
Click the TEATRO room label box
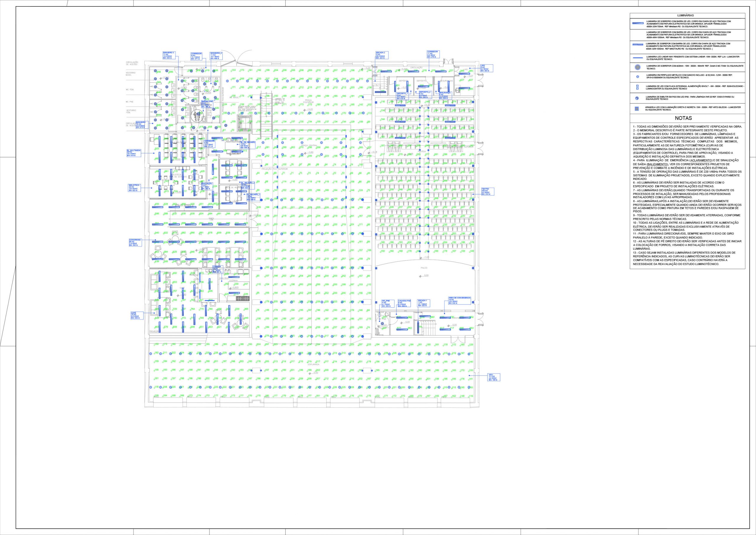487,192
